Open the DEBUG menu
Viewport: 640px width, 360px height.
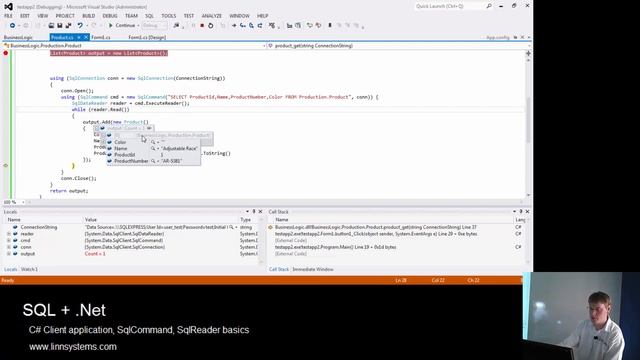pos(110,16)
